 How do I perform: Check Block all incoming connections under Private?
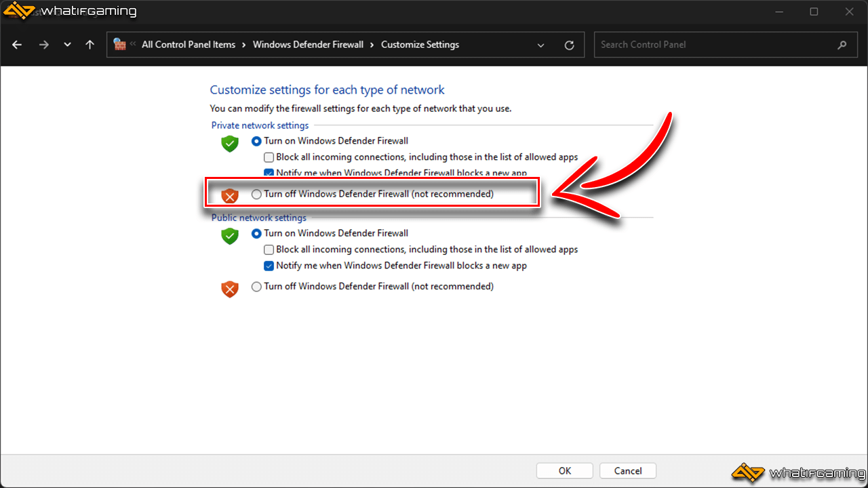point(269,157)
